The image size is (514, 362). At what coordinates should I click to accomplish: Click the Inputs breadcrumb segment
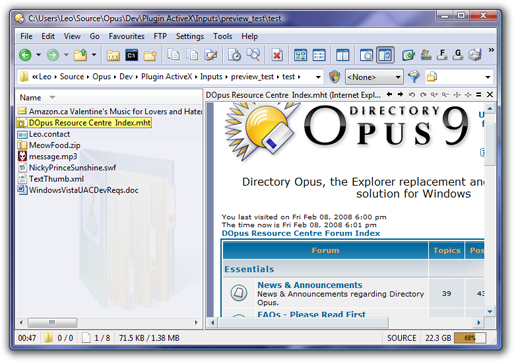211,77
